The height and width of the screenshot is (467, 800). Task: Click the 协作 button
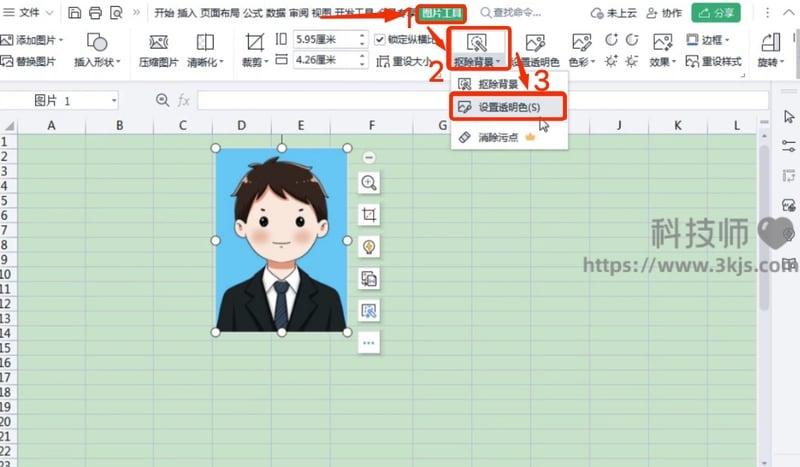click(664, 13)
